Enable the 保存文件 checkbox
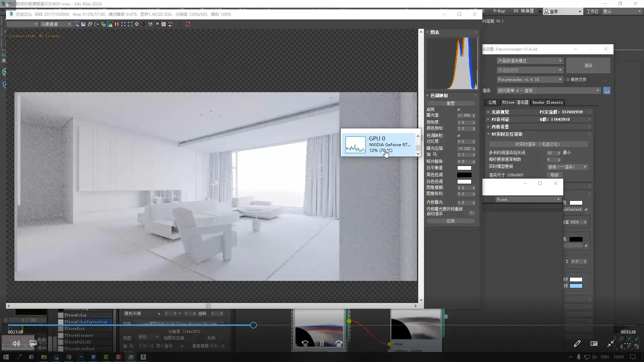 pyautogui.click(x=568, y=80)
